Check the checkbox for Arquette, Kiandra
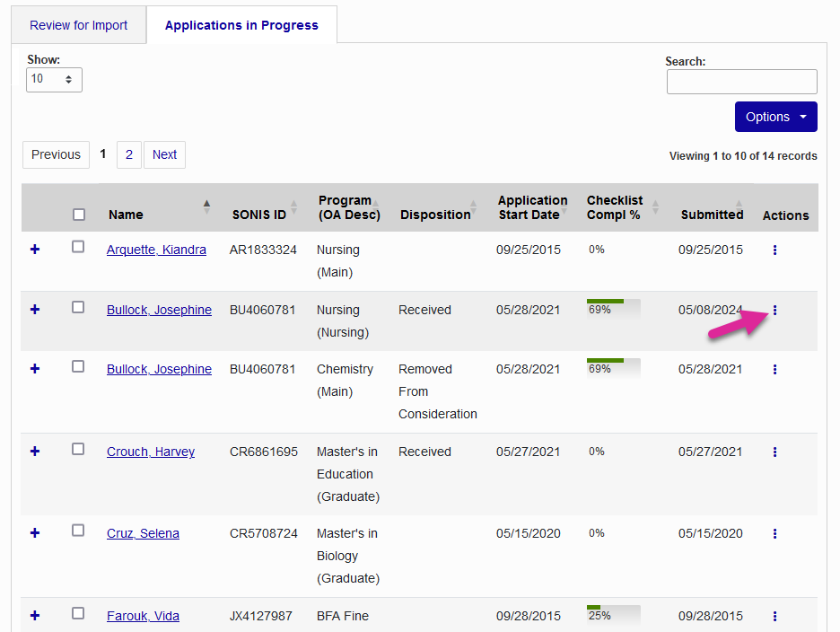840x632 pixels. pyautogui.click(x=78, y=246)
